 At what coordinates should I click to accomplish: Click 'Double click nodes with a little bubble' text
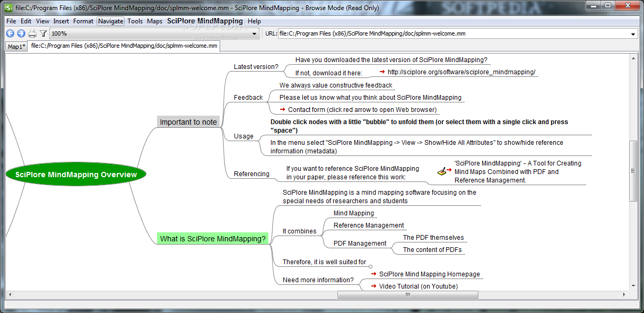pos(420,126)
